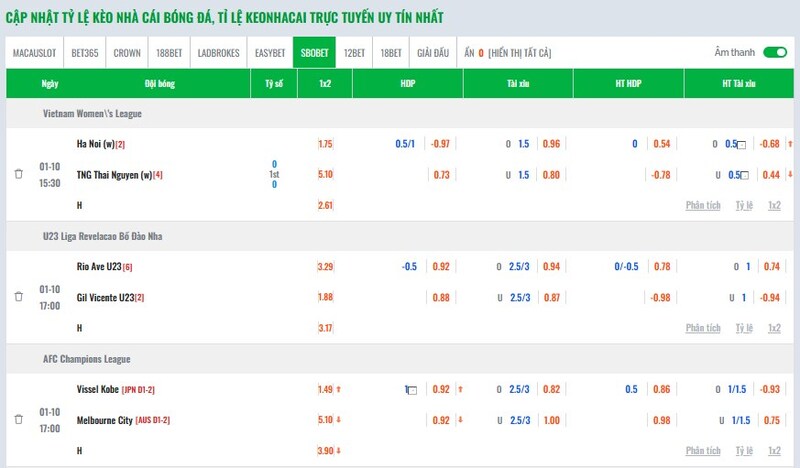The image size is (800, 468).
Task: Remove the Ha Noi vs TNG Thai Nguyen match
Action: click(18, 174)
